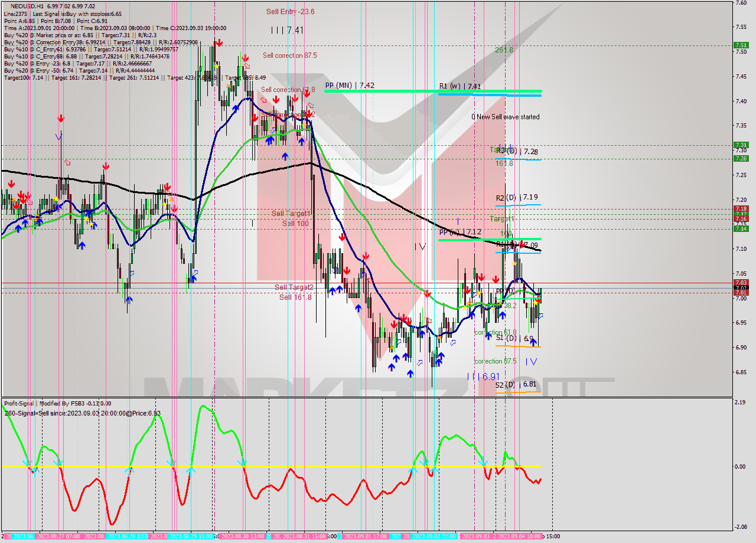The height and width of the screenshot is (543, 756).
Task: Select the 'S1 (D) | 6.9' support label
Action: pos(514,338)
